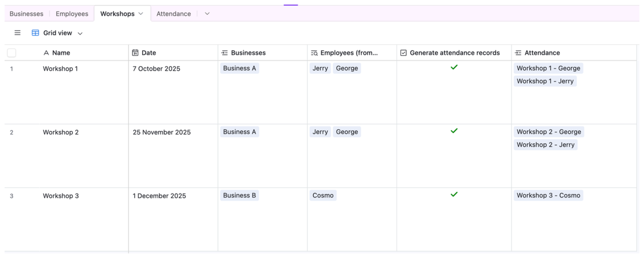Switch to the Employees table tab

tap(72, 14)
